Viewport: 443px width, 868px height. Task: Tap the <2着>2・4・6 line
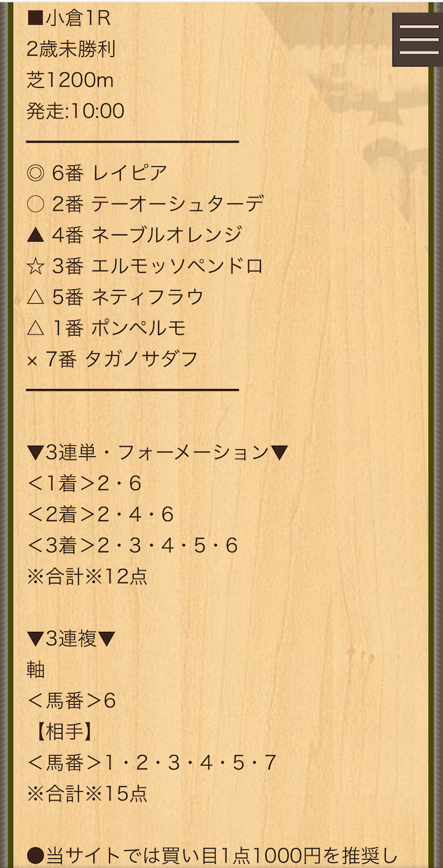click(x=100, y=514)
